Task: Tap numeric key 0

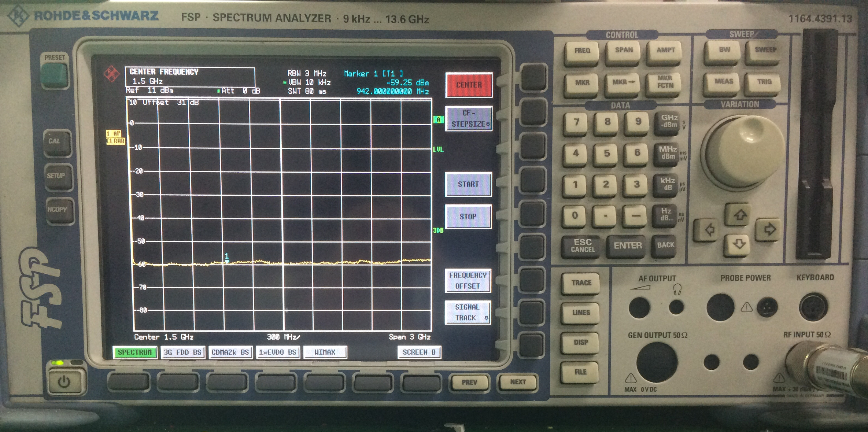Action: (x=575, y=216)
